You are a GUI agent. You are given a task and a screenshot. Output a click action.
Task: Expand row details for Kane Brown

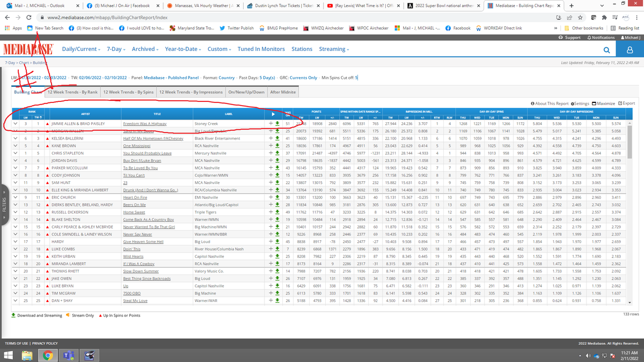(x=16, y=145)
